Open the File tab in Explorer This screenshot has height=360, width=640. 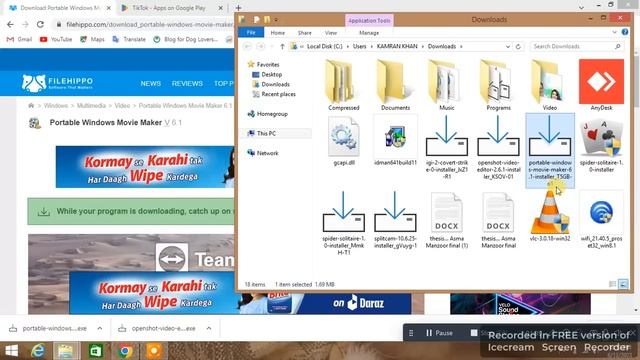251,33
